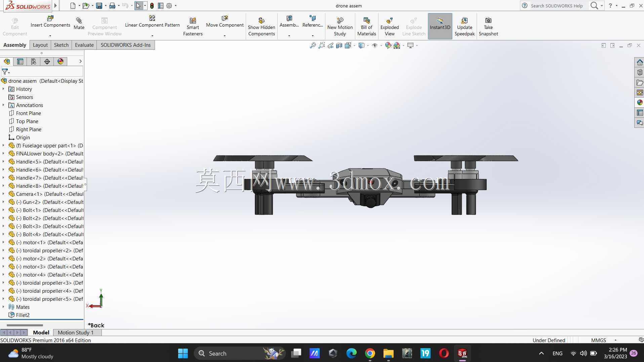Image resolution: width=644 pixels, height=362 pixels.
Task: Select Fillet2 feature in tree
Action: (x=23, y=315)
